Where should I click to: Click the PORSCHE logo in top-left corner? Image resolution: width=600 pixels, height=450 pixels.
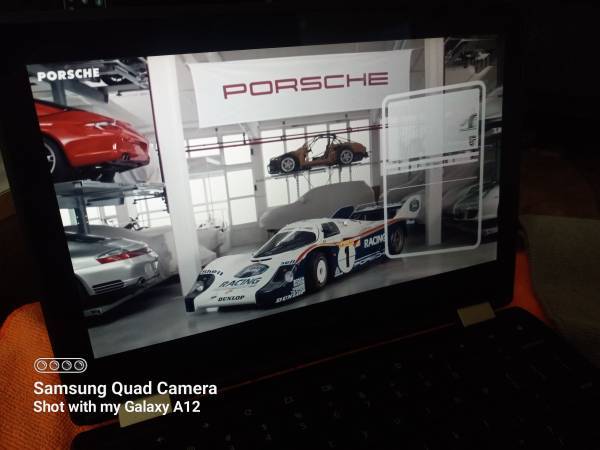point(68,75)
